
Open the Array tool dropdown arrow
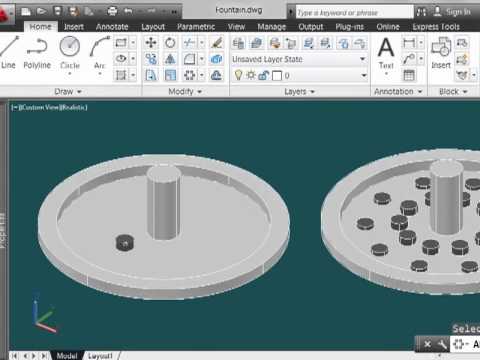coord(202,75)
